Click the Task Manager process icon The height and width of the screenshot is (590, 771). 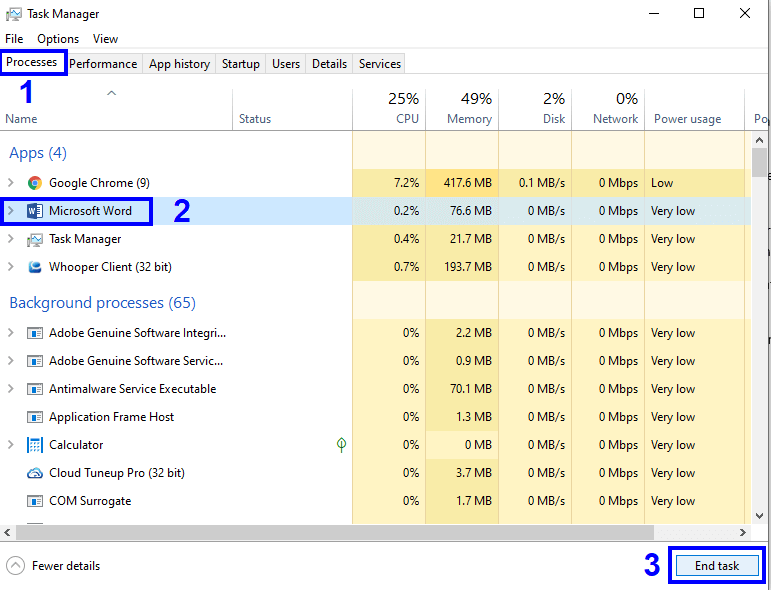pos(34,239)
